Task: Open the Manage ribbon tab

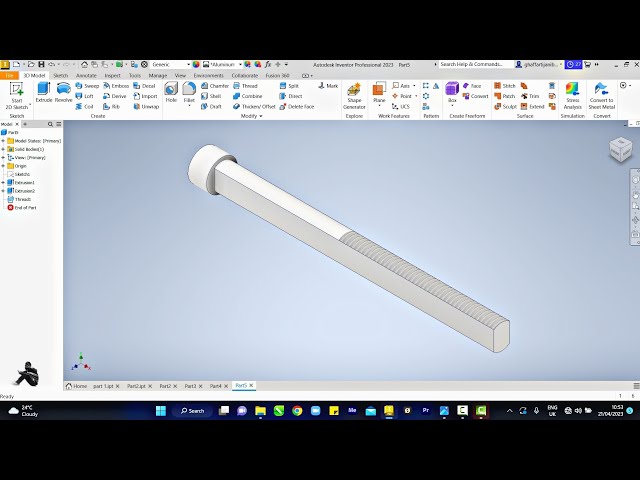Action: click(x=158, y=76)
